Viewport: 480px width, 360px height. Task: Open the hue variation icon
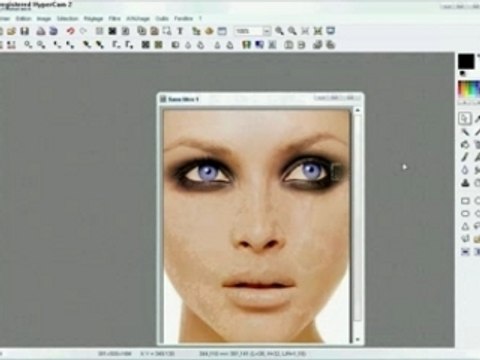tap(246, 45)
